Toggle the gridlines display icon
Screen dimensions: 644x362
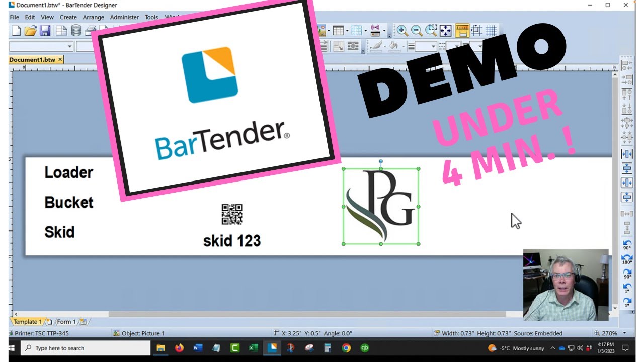(x=491, y=31)
